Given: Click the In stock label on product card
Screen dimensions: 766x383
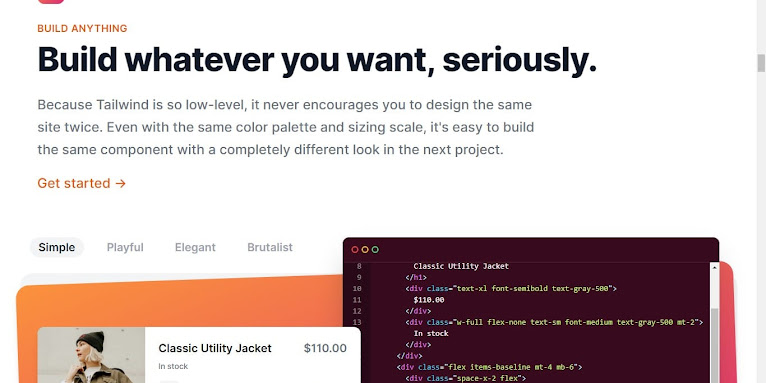Looking at the screenshot, I should click(173, 366).
